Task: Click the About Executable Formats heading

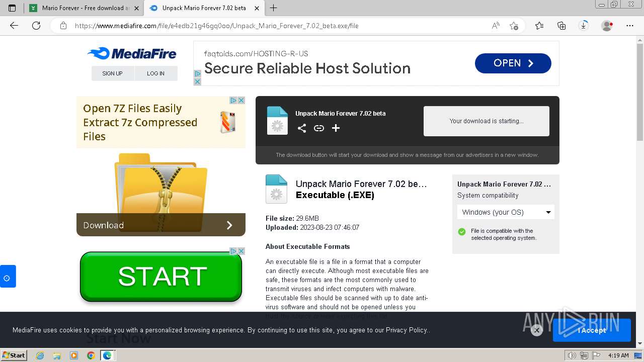Action: [307, 246]
